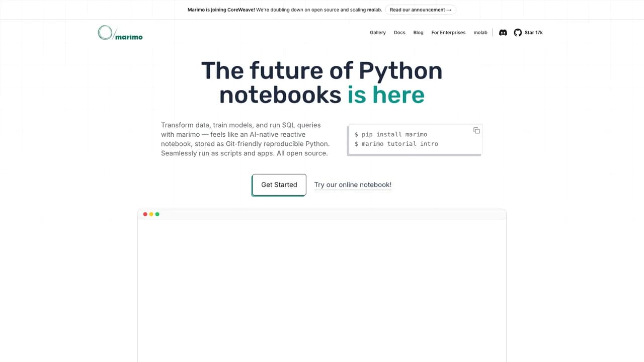Click the Star 17k GitHub link
The height and width of the screenshot is (362, 644).
tap(533, 33)
